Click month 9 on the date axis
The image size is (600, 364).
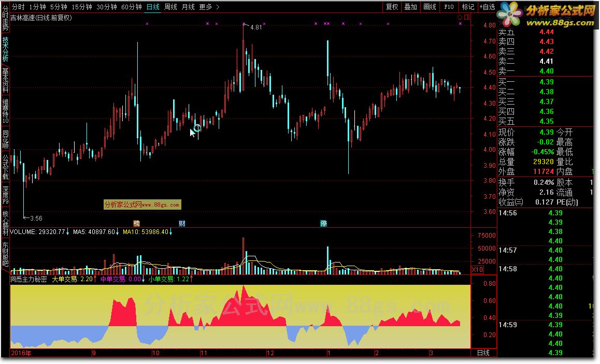(94, 353)
